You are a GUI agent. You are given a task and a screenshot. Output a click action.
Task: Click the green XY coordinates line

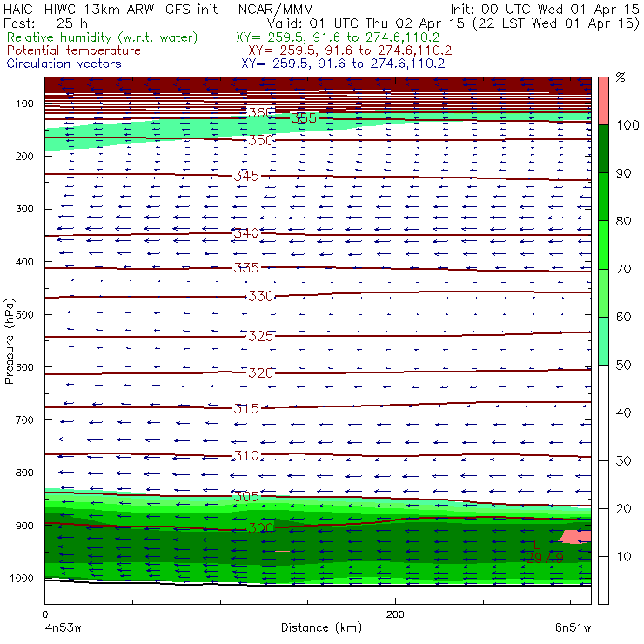[338, 37]
